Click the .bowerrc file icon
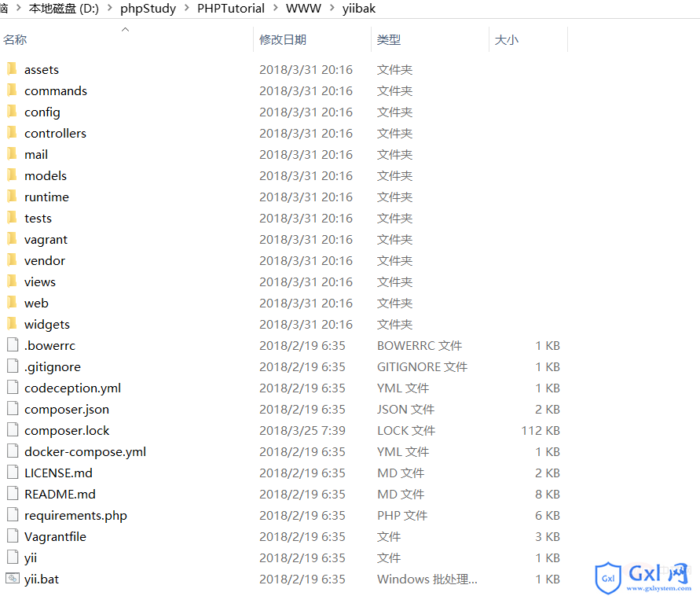The height and width of the screenshot is (596, 700). 13,345
